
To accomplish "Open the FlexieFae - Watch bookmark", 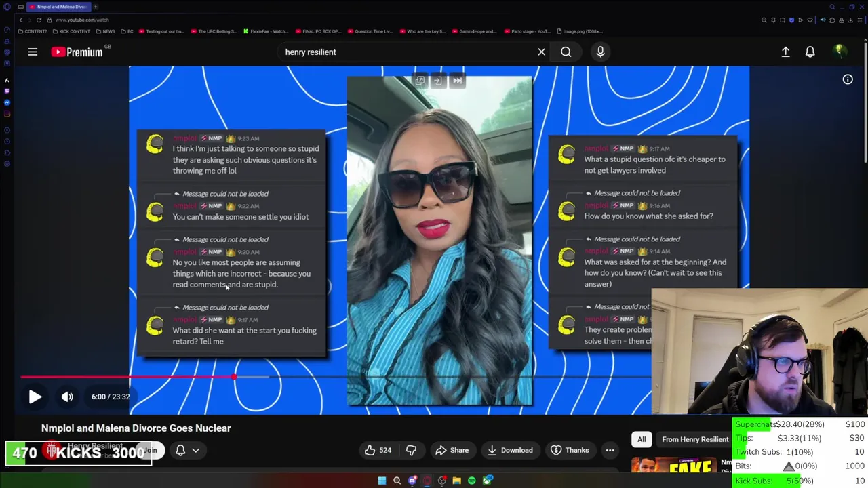I will (266, 31).
